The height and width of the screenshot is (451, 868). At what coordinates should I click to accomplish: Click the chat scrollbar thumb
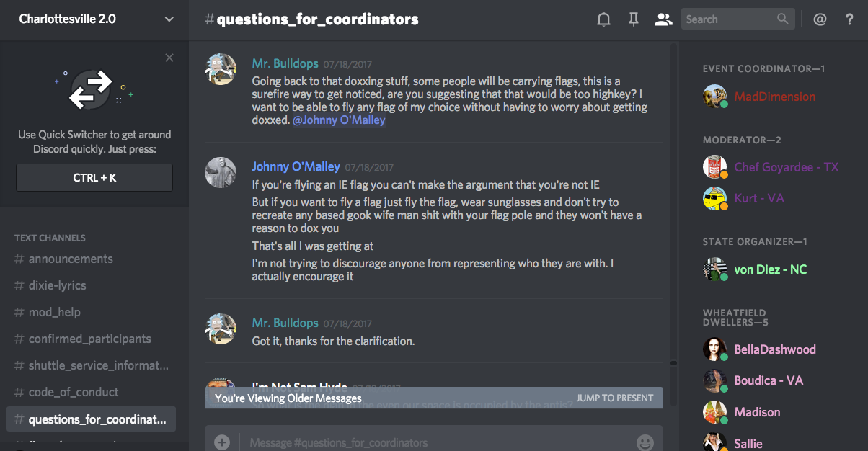point(673,363)
